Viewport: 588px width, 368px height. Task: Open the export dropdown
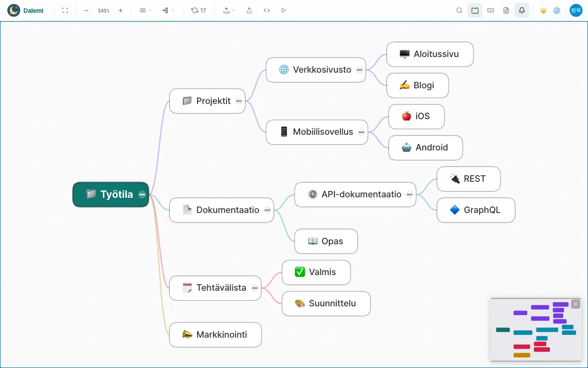click(229, 10)
